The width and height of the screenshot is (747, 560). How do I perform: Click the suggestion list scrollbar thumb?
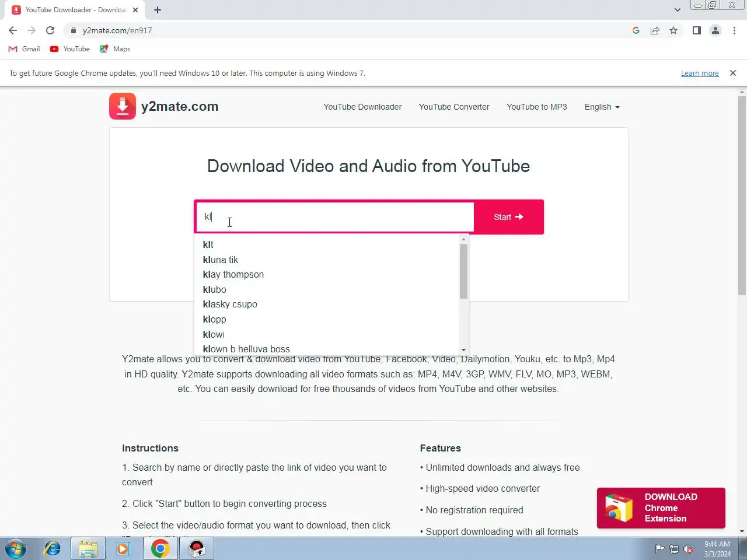point(464,271)
